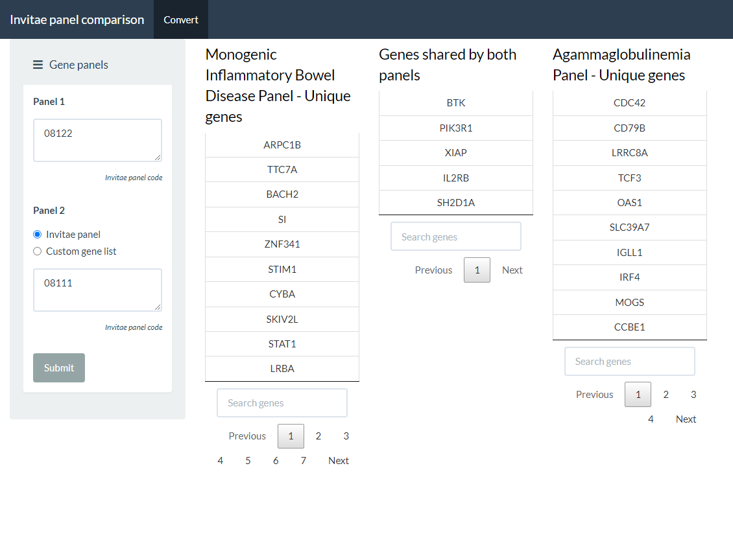This screenshot has height=560, width=733.
Task: Click Next under Bowel Disease gene table
Action: click(339, 461)
